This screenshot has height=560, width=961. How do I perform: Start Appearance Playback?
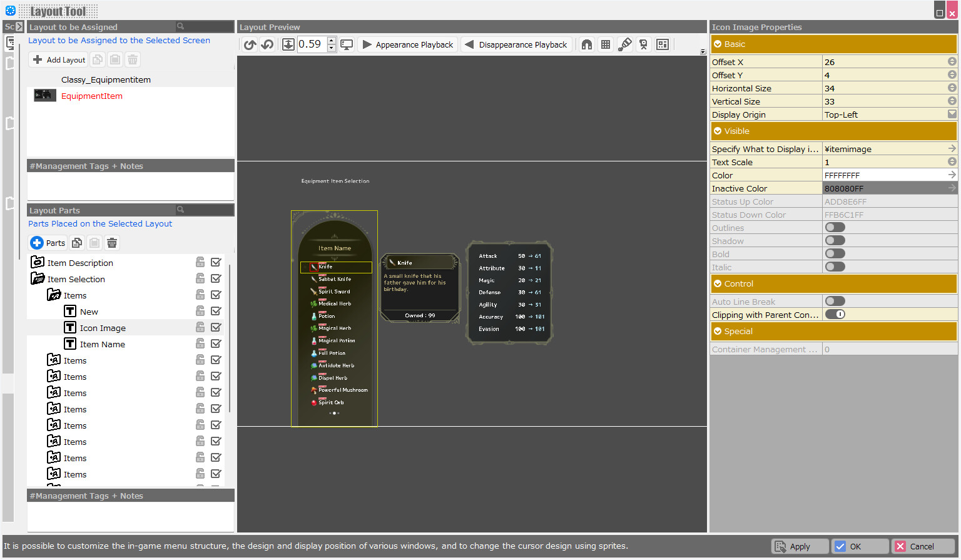tap(407, 44)
